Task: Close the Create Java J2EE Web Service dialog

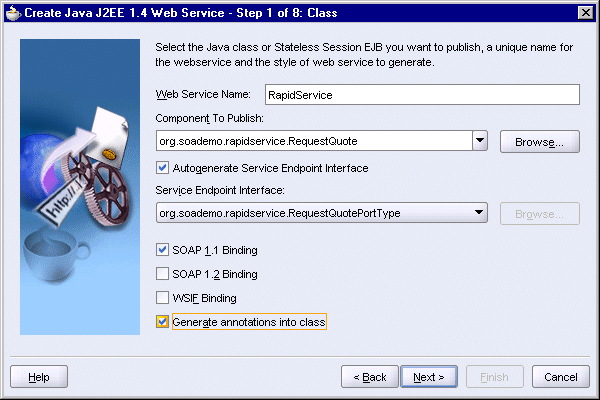Action: (585, 13)
